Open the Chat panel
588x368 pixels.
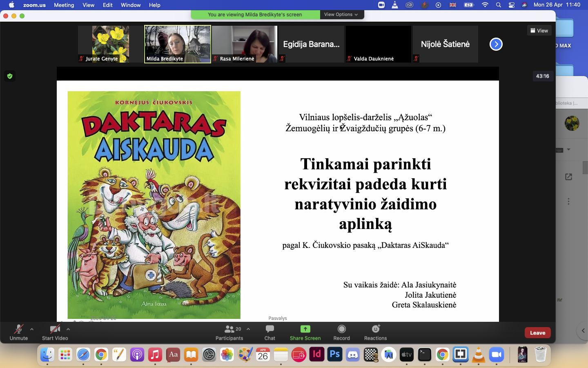(x=269, y=332)
